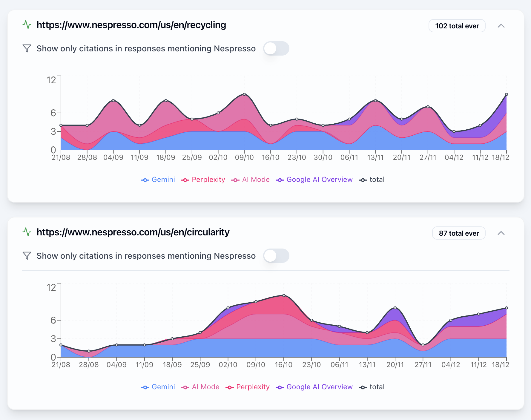Click the green activity icon beside recycling URL
The width and height of the screenshot is (531, 420).
pyautogui.click(x=27, y=25)
